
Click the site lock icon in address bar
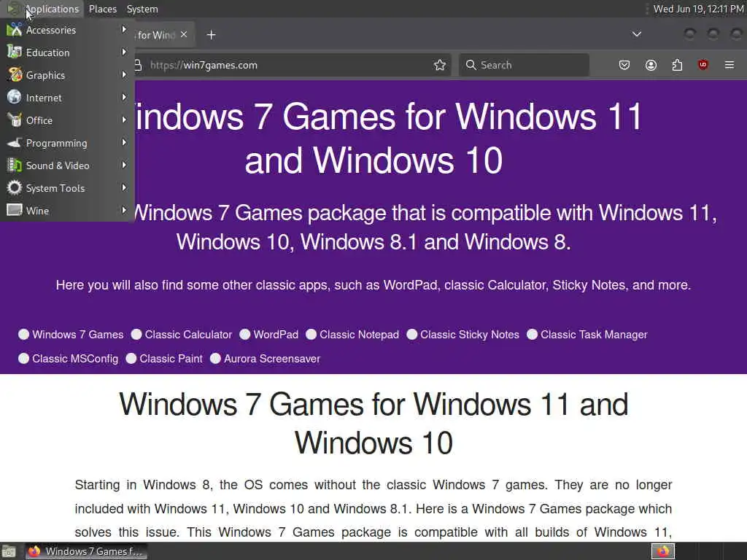tap(138, 65)
